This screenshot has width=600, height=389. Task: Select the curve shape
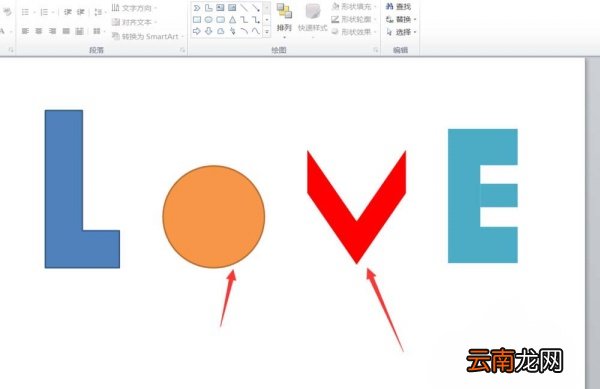[x=255, y=31]
